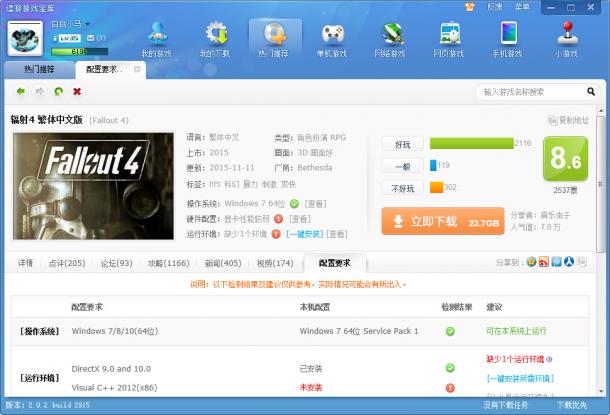
Task: Click [查看] link beside 操作系统
Action: click(315, 203)
